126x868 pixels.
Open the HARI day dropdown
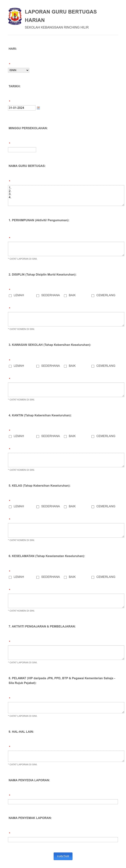point(19,70)
